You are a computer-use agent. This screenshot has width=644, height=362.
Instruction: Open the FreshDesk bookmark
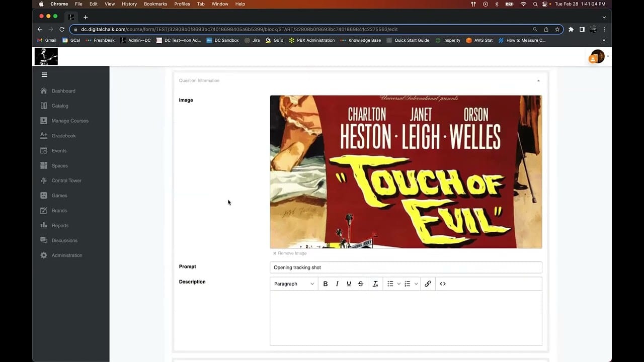pyautogui.click(x=100, y=40)
